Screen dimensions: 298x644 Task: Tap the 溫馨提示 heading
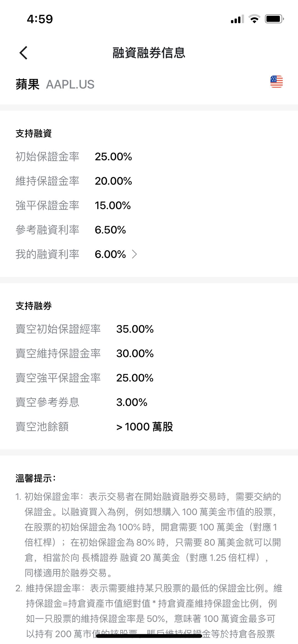pos(36,478)
